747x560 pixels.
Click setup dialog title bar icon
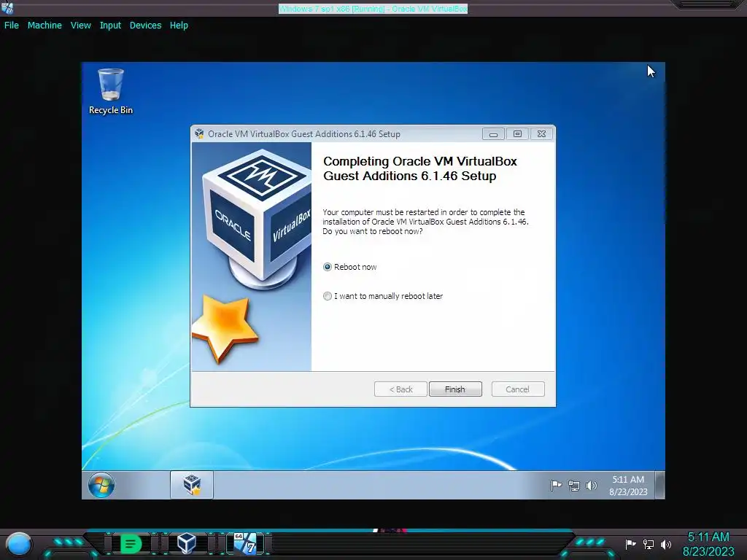199,134
